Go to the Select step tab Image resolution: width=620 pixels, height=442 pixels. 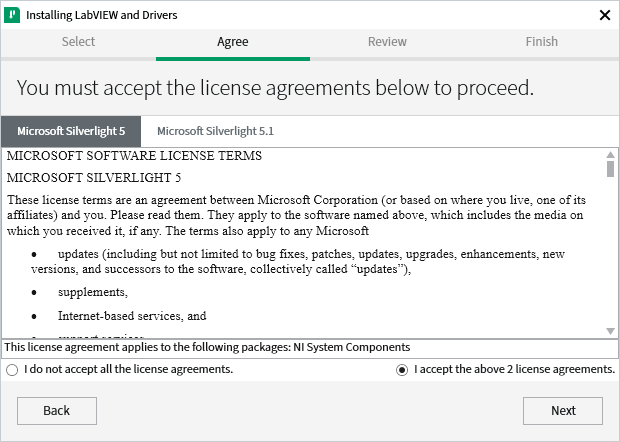point(78,42)
